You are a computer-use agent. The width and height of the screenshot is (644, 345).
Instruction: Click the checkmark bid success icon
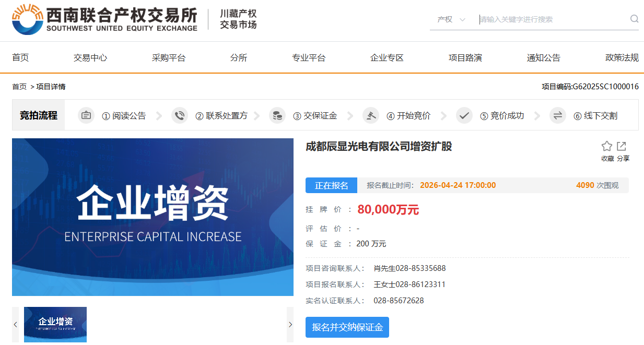coord(464,115)
